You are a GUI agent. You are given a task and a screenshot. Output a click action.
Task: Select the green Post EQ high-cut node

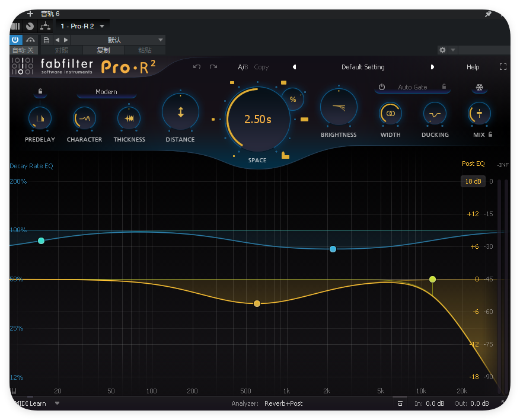pos(432,279)
